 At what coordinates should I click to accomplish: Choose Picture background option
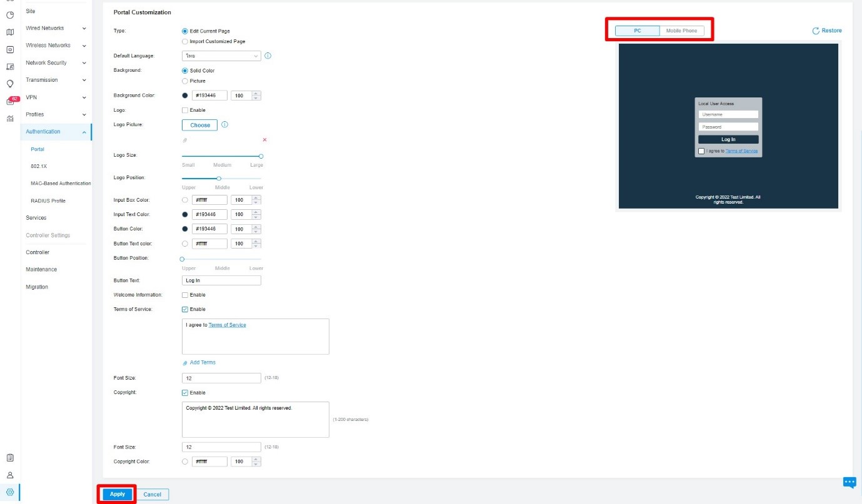pyautogui.click(x=184, y=81)
